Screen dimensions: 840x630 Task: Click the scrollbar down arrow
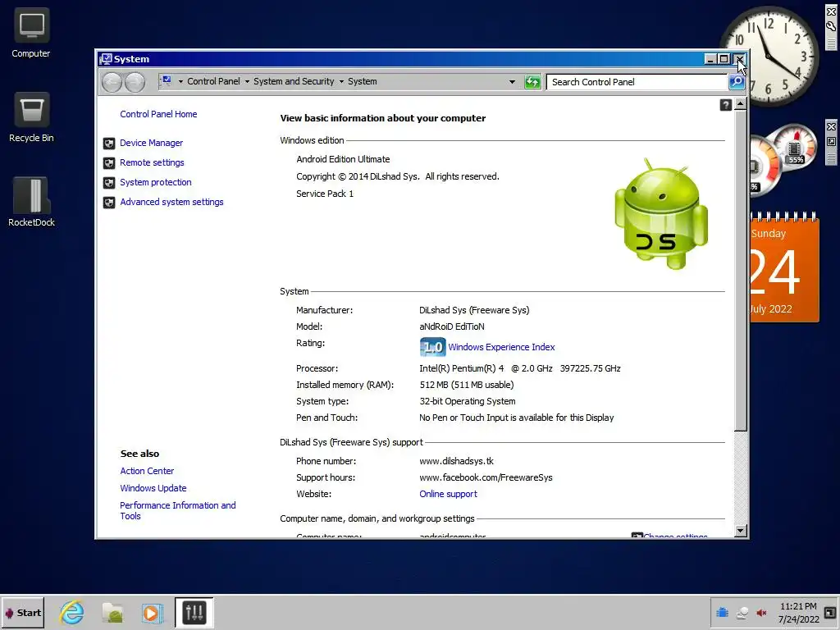(741, 531)
